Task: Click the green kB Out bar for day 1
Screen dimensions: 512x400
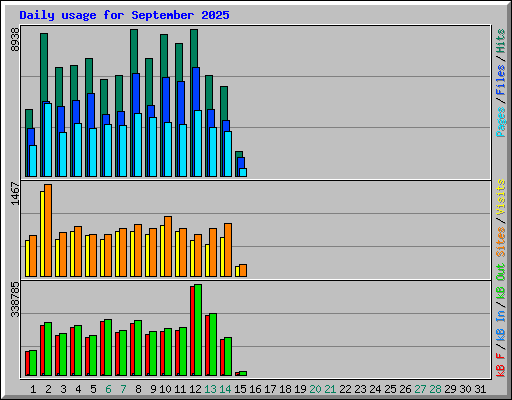Action: coord(33,363)
